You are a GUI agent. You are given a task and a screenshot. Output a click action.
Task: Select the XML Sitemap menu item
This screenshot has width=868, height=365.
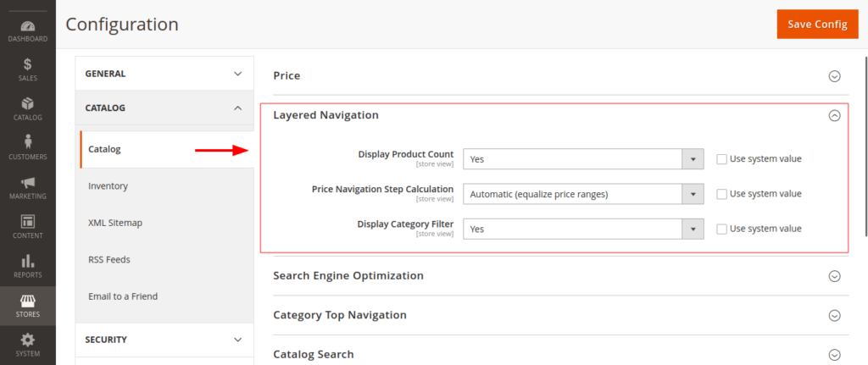115,223
